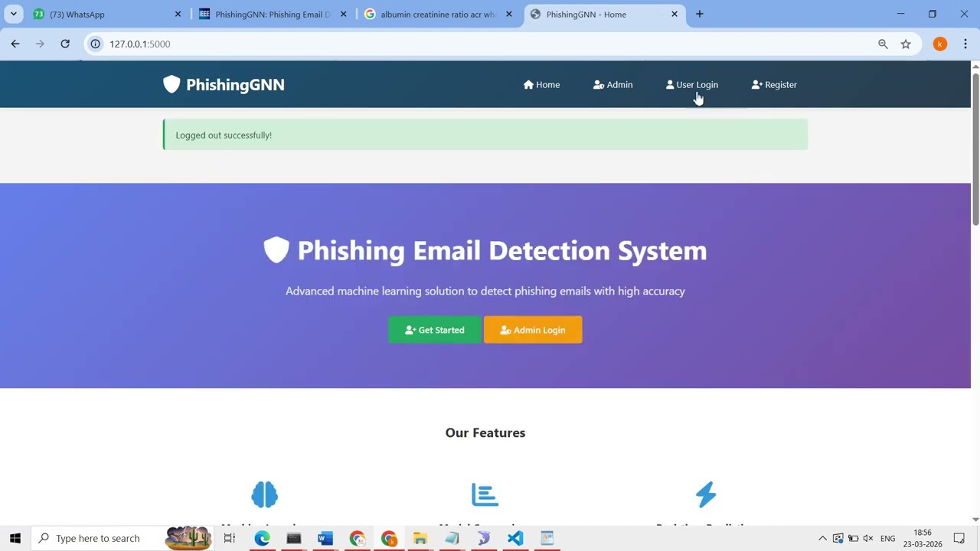Close the PhishingGNN - Home tab

click(x=674, y=14)
